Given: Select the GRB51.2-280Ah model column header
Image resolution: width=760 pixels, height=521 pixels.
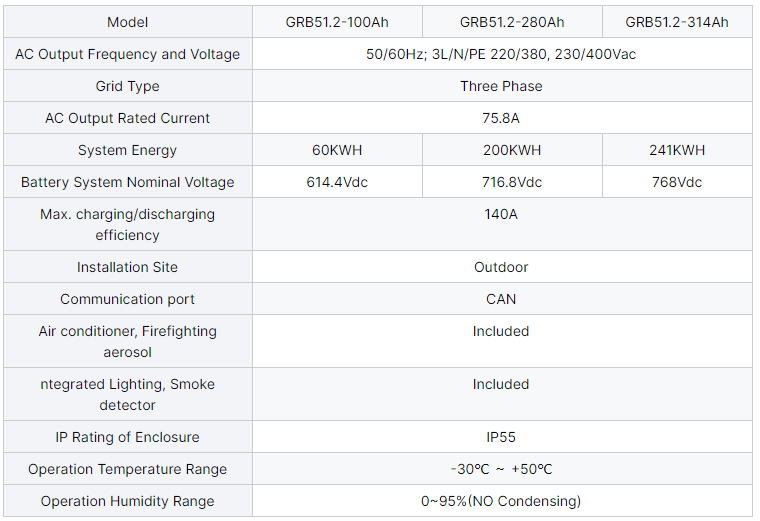Looking at the screenshot, I should pos(511,22).
